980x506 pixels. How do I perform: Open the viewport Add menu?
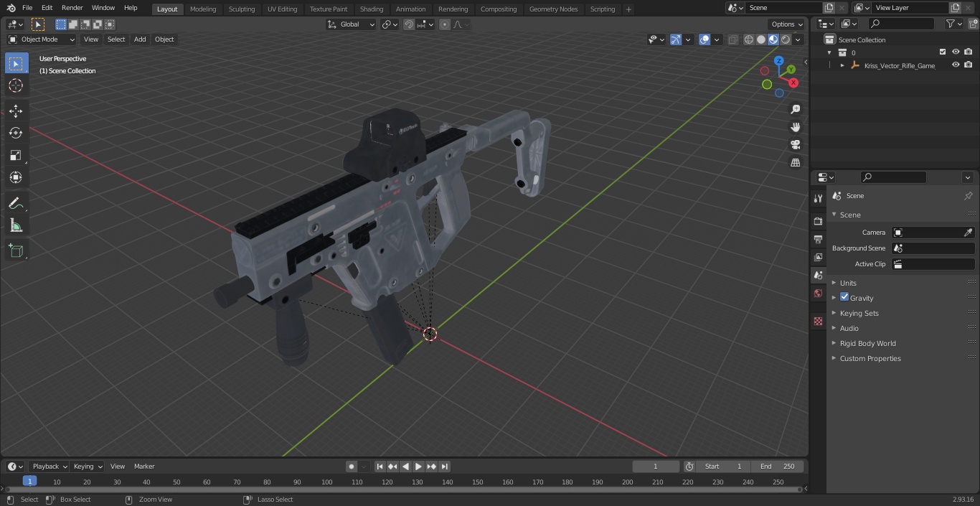click(140, 39)
